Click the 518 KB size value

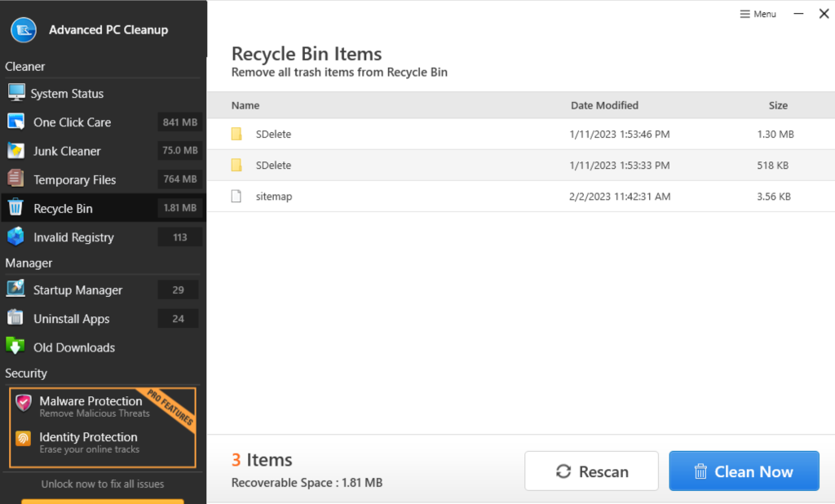773,166
